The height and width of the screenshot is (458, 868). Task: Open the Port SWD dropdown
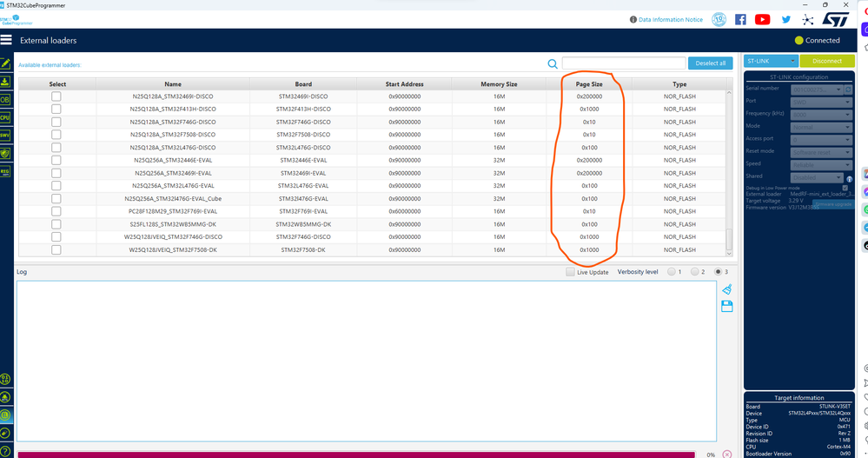(820, 102)
